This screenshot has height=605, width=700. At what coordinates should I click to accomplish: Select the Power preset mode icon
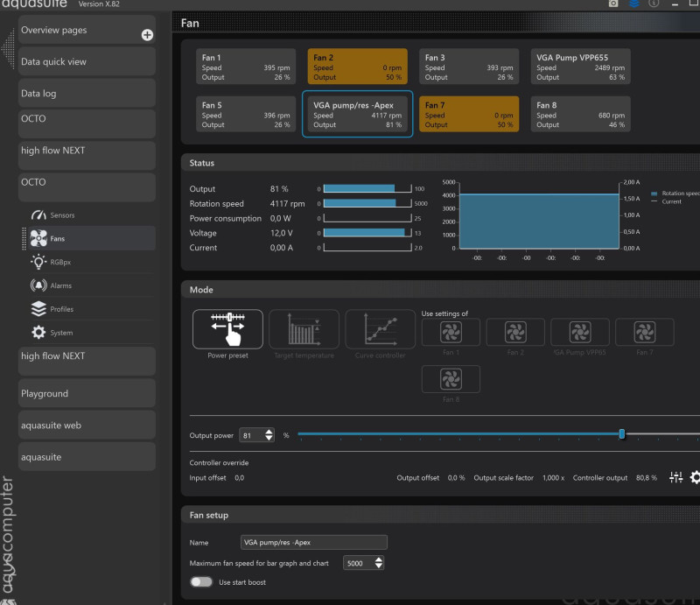[x=227, y=328]
